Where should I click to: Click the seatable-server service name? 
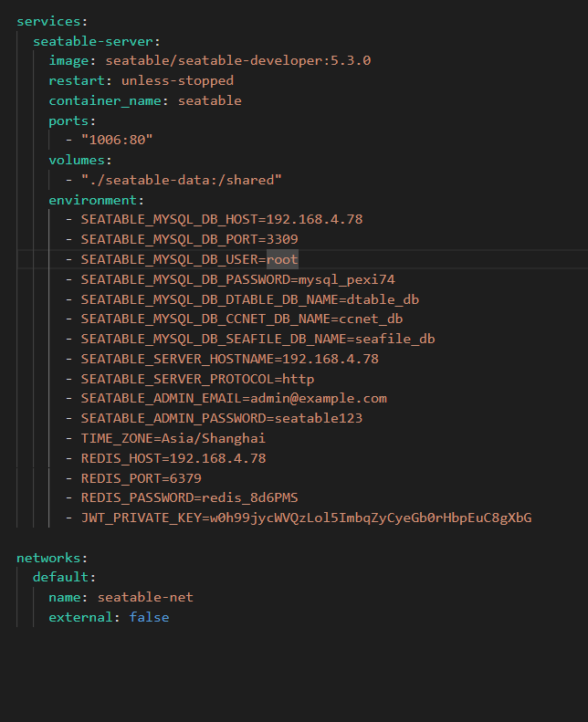click(95, 41)
